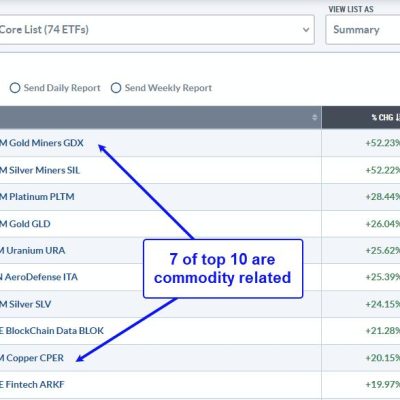The height and width of the screenshot is (400, 400).
Task: Open the Gold GLD link
Action: click(25, 224)
